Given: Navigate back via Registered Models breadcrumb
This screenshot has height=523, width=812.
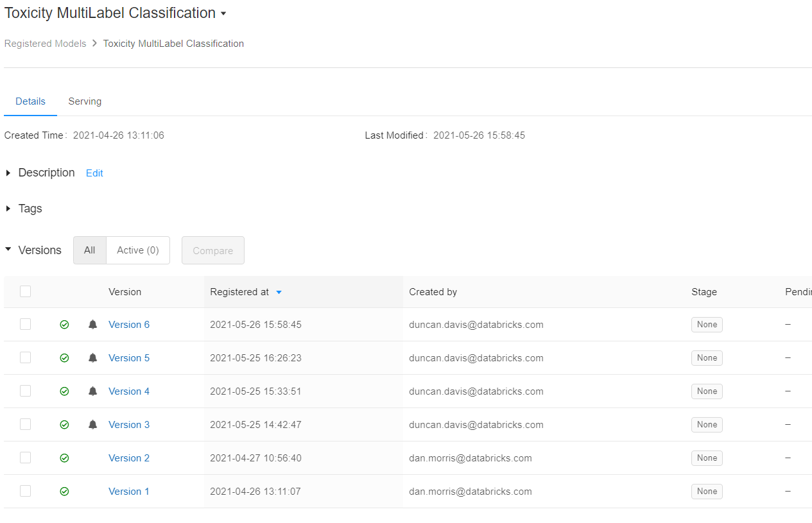Looking at the screenshot, I should click(x=45, y=43).
